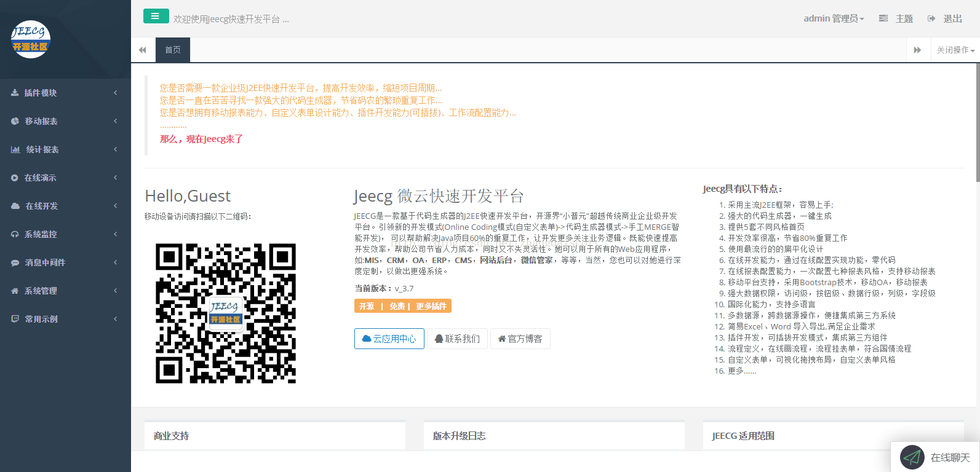Toggle the green hamburger sidebar button
Screen dimensions: 980x472
(156, 16)
